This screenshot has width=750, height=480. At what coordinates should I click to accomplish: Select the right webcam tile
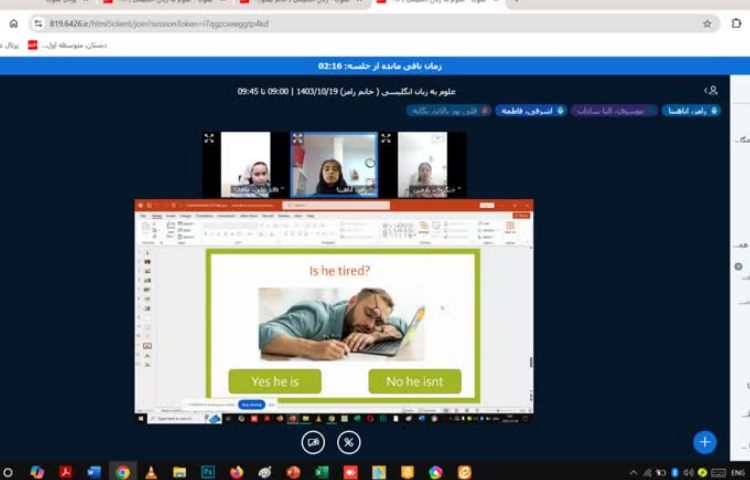pyautogui.click(x=422, y=164)
